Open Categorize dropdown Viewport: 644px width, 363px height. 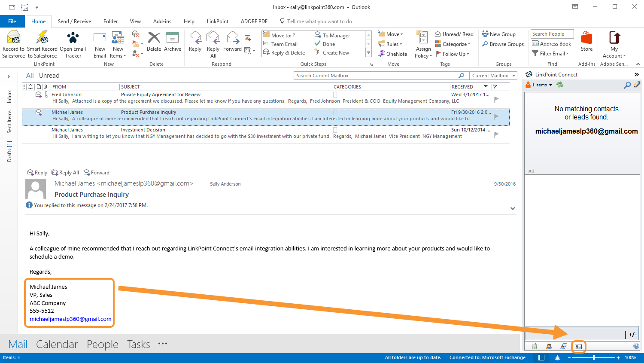pyautogui.click(x=453, y=44)
